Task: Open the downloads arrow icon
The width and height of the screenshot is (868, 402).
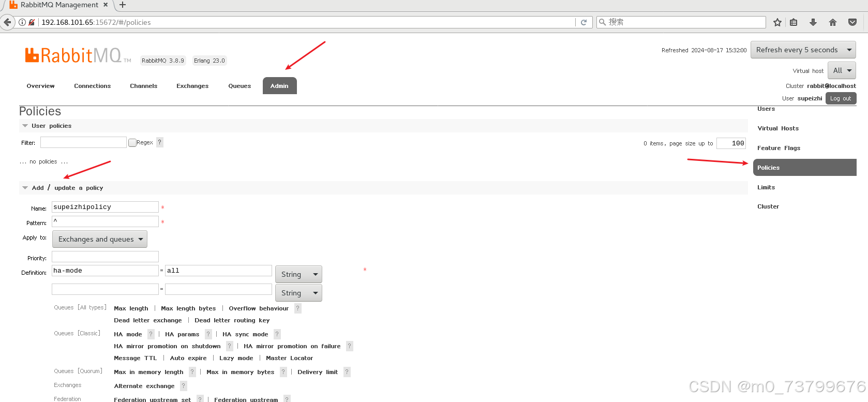Action: [x=813, y=22]
